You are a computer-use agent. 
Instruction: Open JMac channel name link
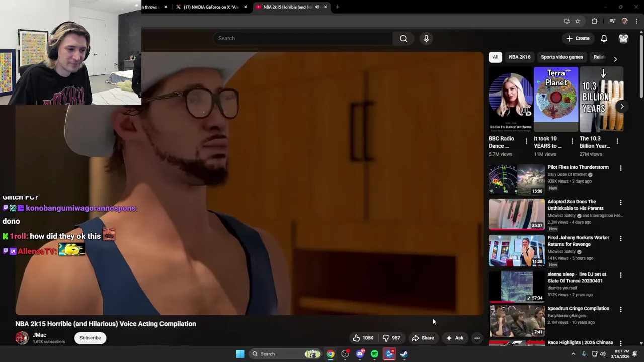click(x=39, y=335)
